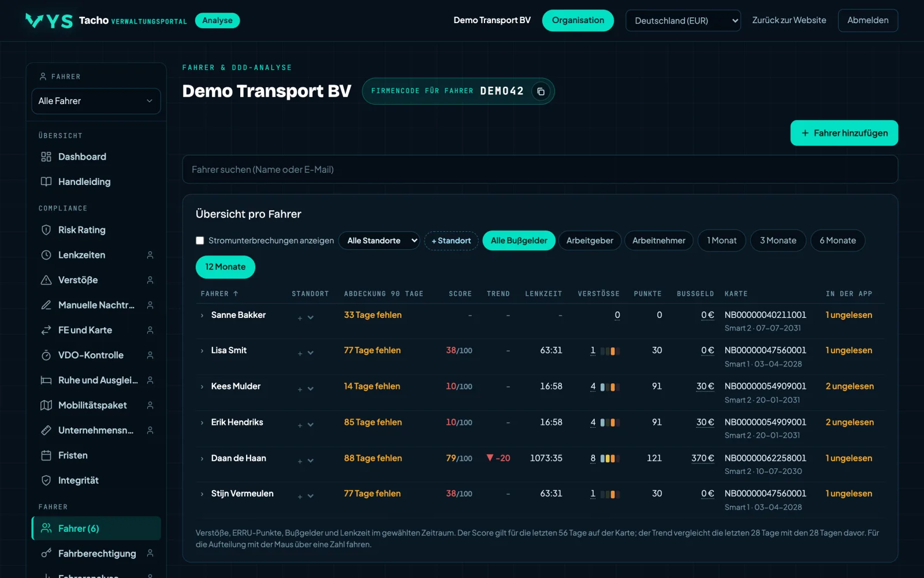Select Fahrer (6) in the sidebar
924x578 pixels.
pyautogui.click(x=96, y=528)
